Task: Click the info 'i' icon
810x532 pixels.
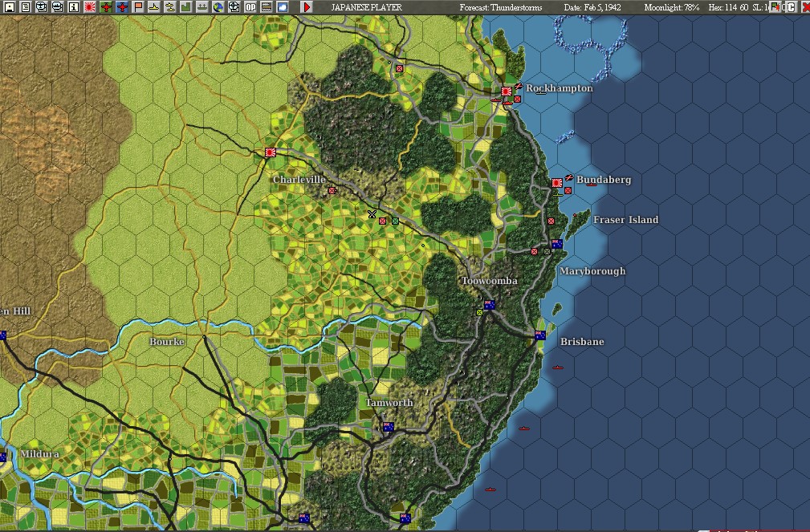Action: coord(74,6)
